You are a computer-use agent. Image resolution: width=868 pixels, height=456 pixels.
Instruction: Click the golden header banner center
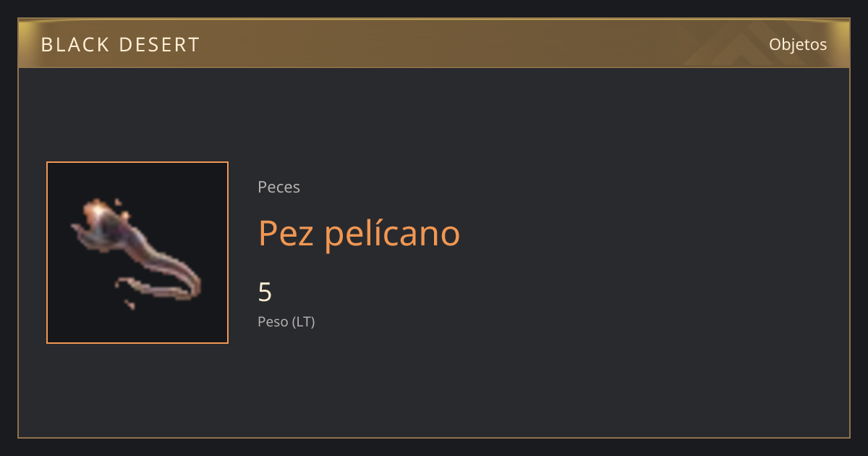point(434,43)
